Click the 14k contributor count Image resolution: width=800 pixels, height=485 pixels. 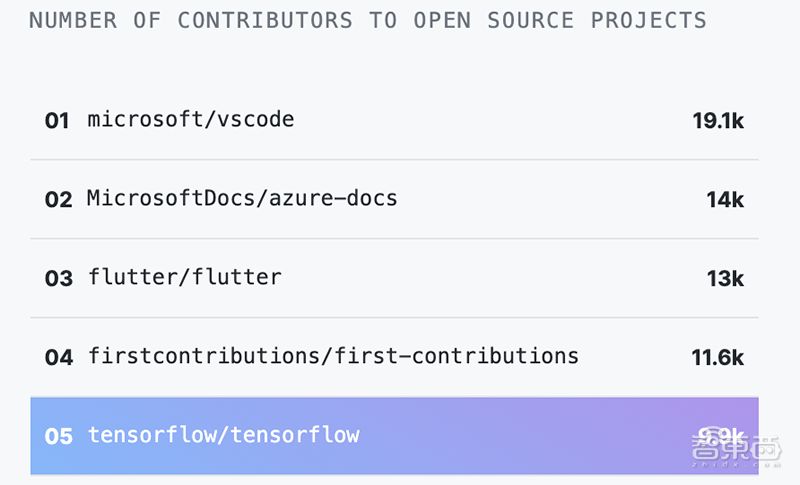click(x=725, y=200)
